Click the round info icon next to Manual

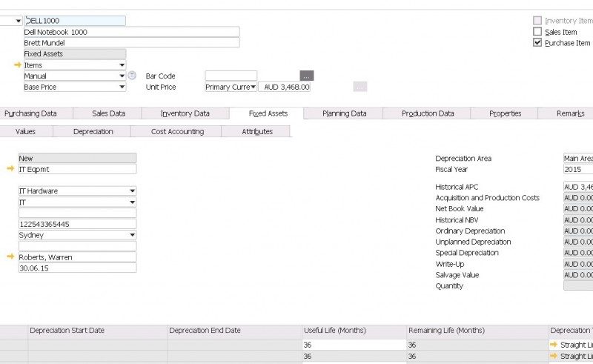[132, 76]
